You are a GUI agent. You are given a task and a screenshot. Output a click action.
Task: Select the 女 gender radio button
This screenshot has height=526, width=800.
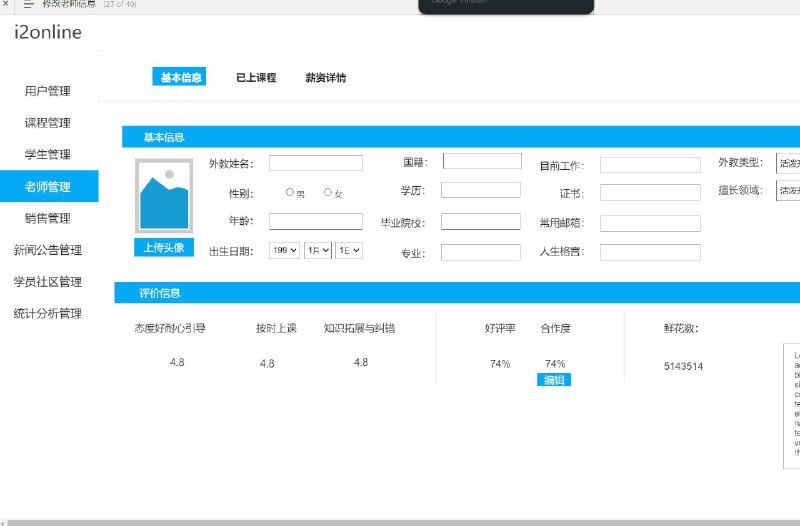click(328, 192)
